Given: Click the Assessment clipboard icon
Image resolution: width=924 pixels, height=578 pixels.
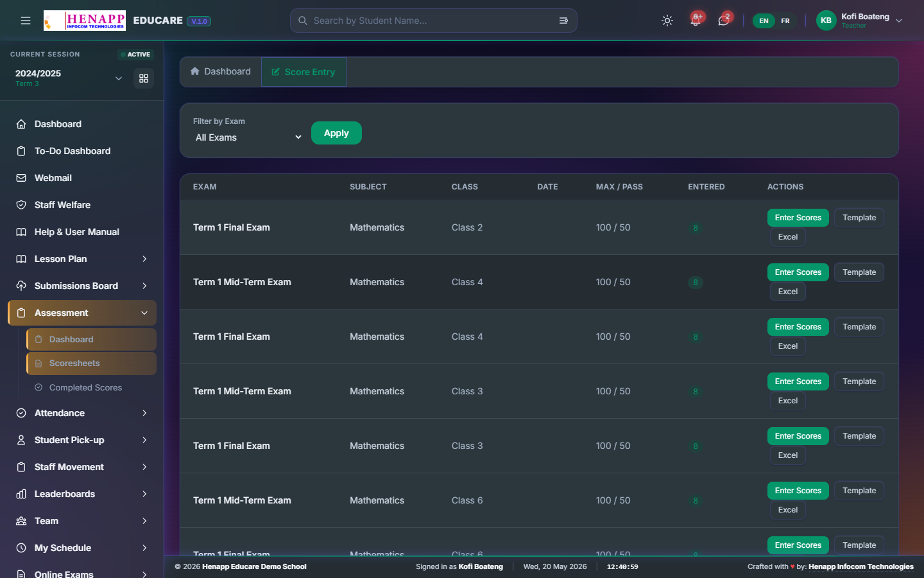Looking at the screenshot, I should [x=21, y=313].
